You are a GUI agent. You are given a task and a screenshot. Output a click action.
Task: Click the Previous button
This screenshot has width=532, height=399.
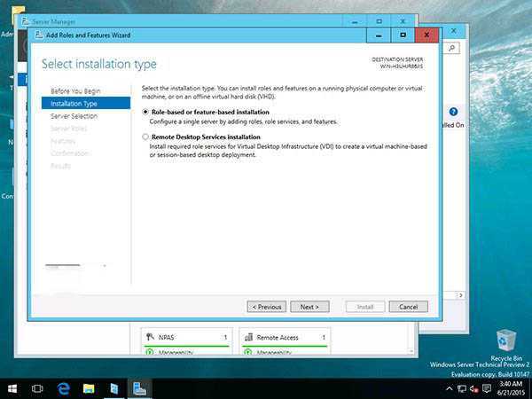pyautogui.click(x=267, y=307)
